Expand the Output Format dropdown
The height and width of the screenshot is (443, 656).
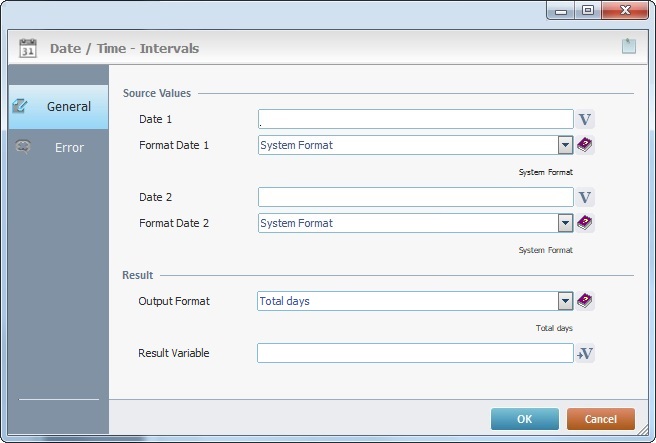tap(565, 301)
